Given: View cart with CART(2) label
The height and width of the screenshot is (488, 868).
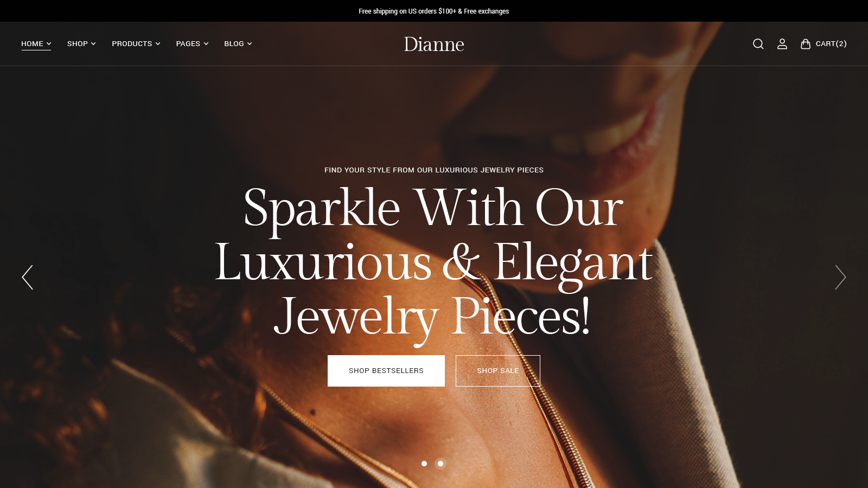Looking at the screenshot, I should point(831,44).
